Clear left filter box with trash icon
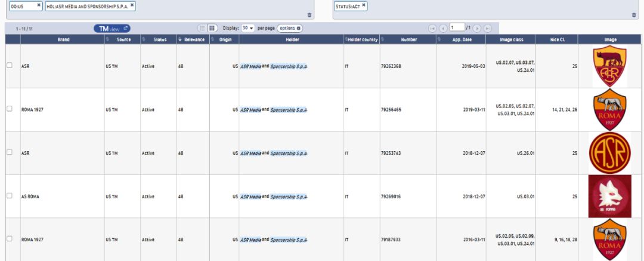The height and width of the screenshot is (261, 644). click(309, 15)
